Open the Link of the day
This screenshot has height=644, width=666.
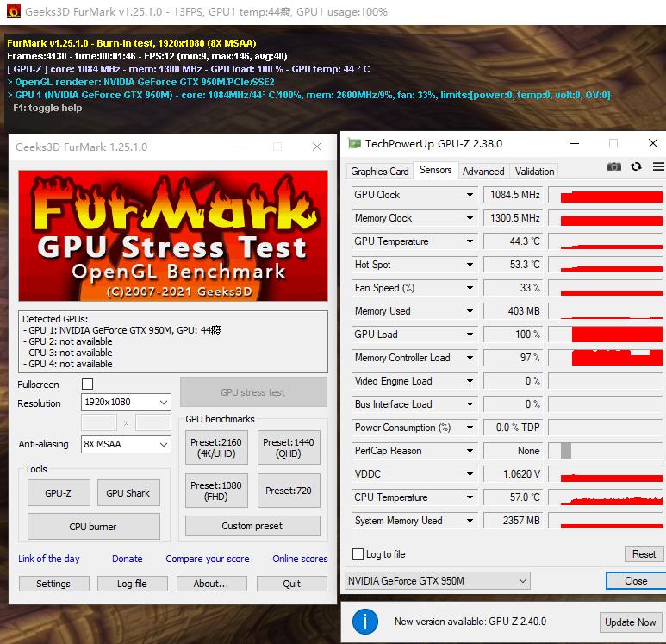(49, 559)
